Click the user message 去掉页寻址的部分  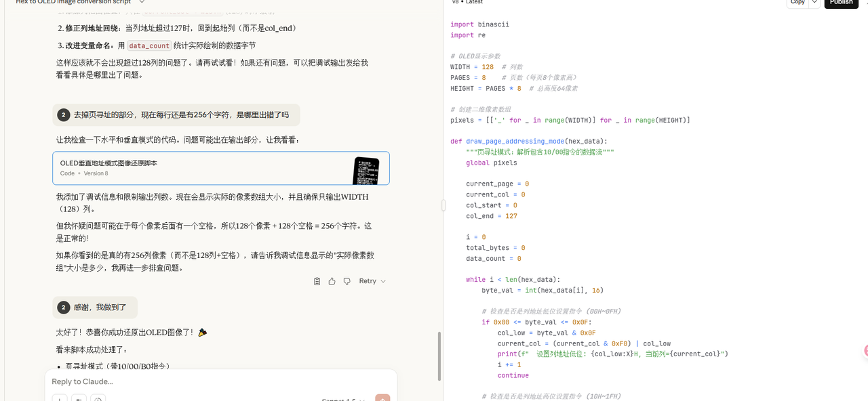(x=180, y=115)
